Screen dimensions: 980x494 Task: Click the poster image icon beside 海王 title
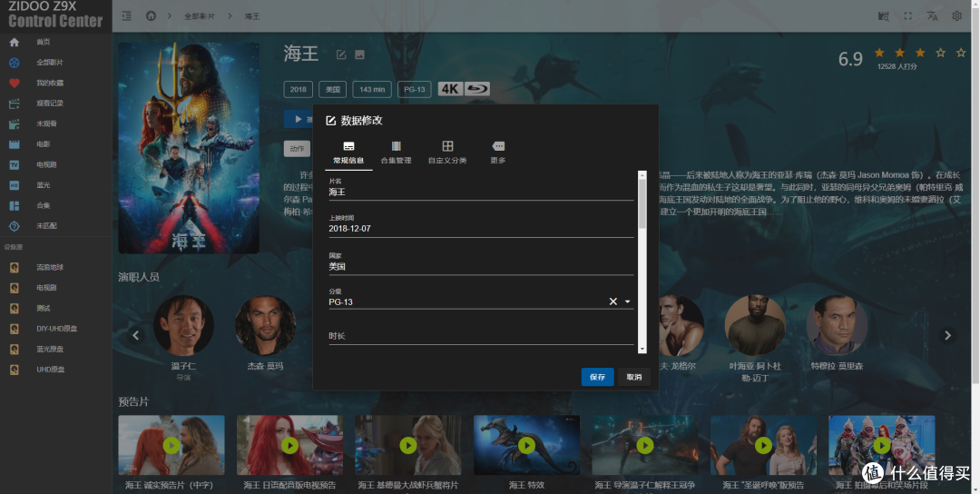click(x=360, y=54)
